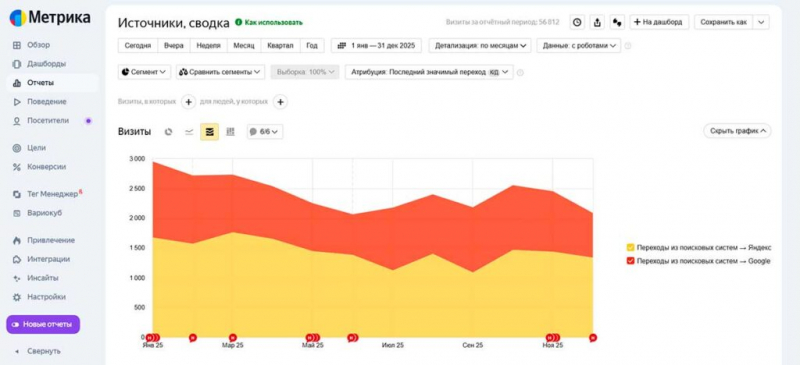
Task: Select the Год period
Action: click(x=312, y=45)
